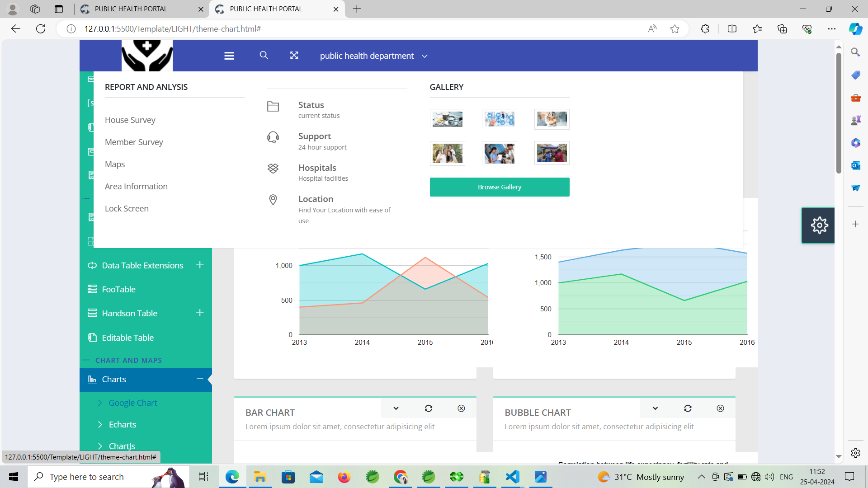The width and height of the screenshot is (868, 488).
Task: Open the Support 24-hour support link
Action: (322, 141)
